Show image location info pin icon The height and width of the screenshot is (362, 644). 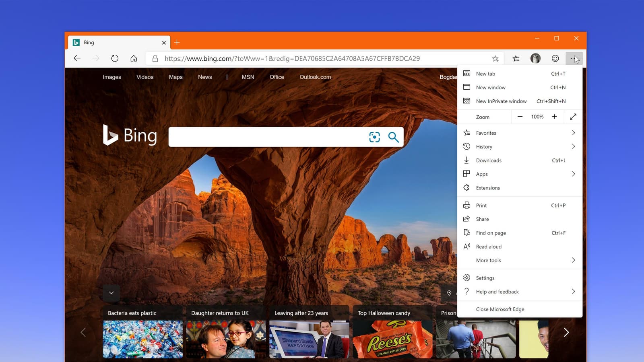(x=449, y=293)
